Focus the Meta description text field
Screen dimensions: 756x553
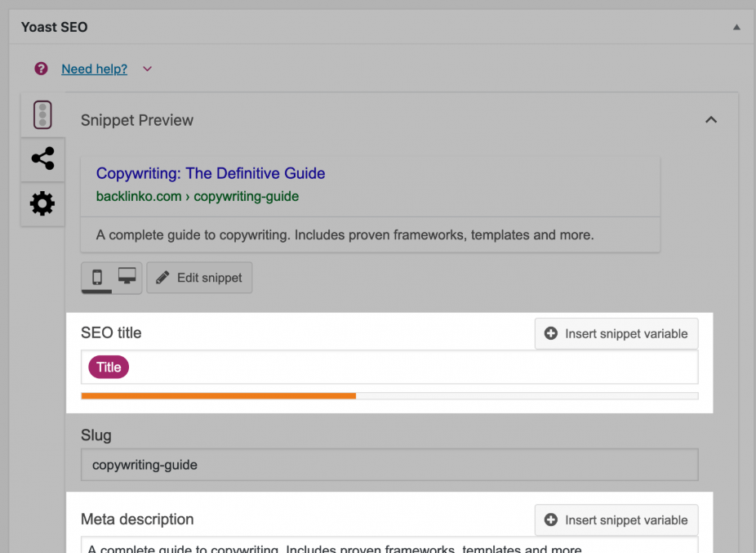tap(389, 546)
